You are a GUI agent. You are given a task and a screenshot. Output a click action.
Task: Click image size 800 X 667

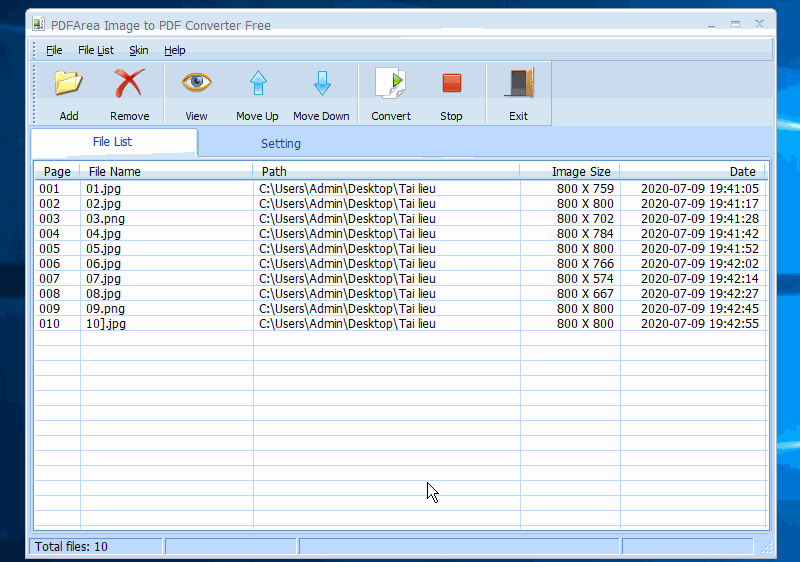click(x=585, y=294)
